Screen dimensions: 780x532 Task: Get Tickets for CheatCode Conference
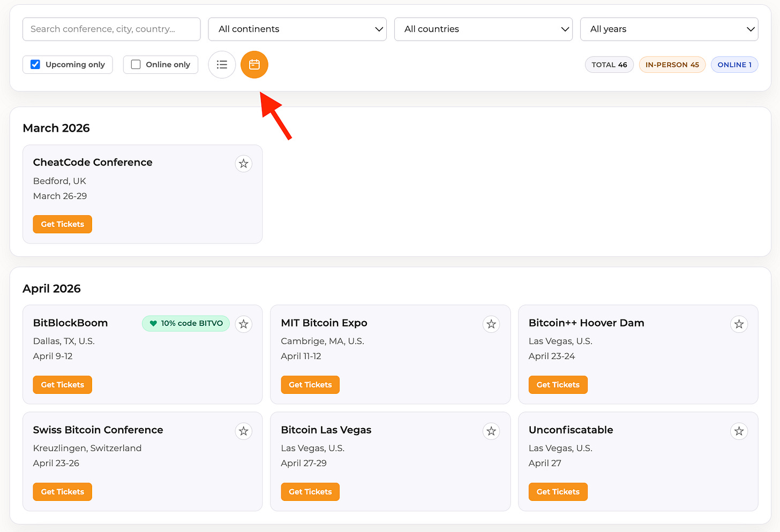pos(63,224)
